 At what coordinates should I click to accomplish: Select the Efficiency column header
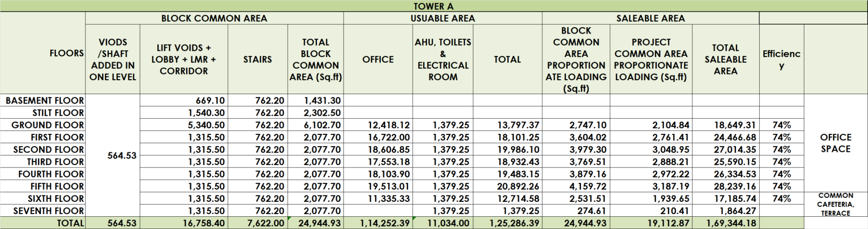[781, 59]
